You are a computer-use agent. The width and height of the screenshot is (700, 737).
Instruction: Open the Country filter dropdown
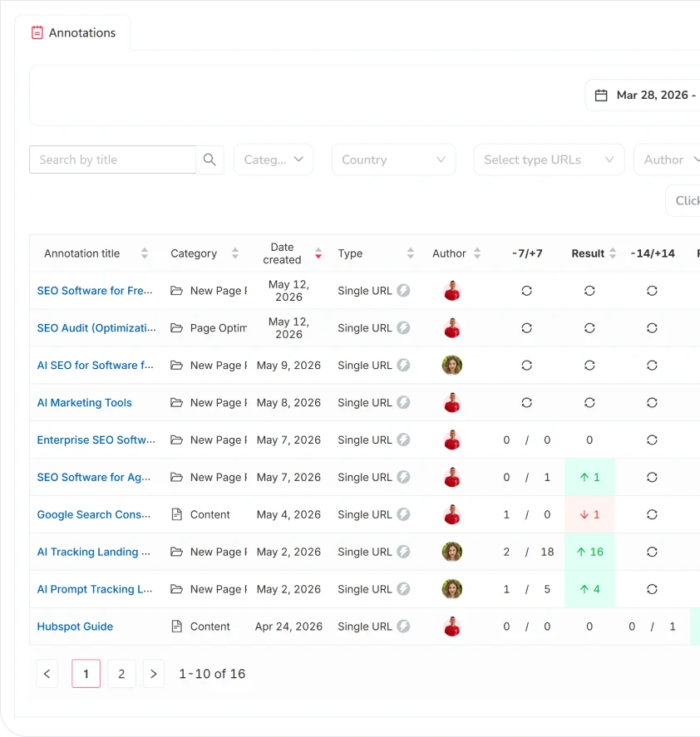point(393,160)
